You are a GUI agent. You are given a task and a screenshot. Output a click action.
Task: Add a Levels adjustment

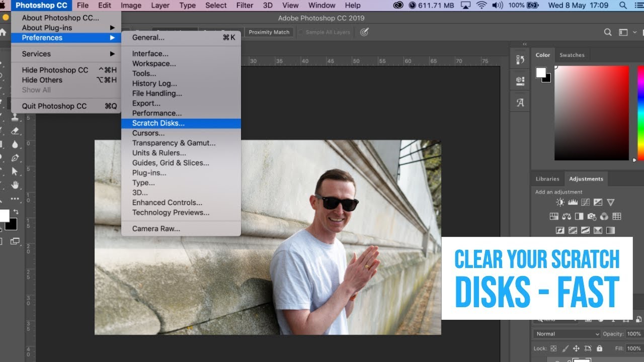(x=573, y=202)
